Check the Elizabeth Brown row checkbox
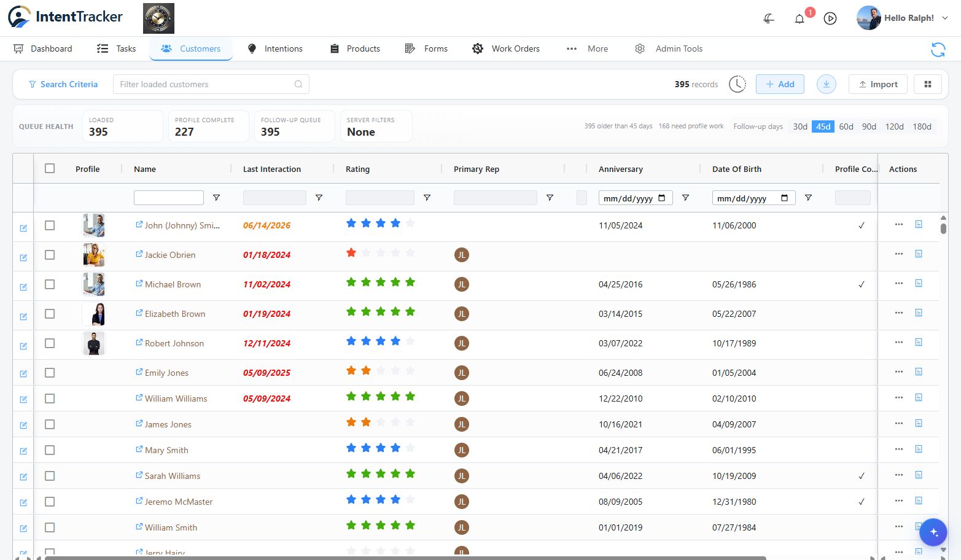 50,314
